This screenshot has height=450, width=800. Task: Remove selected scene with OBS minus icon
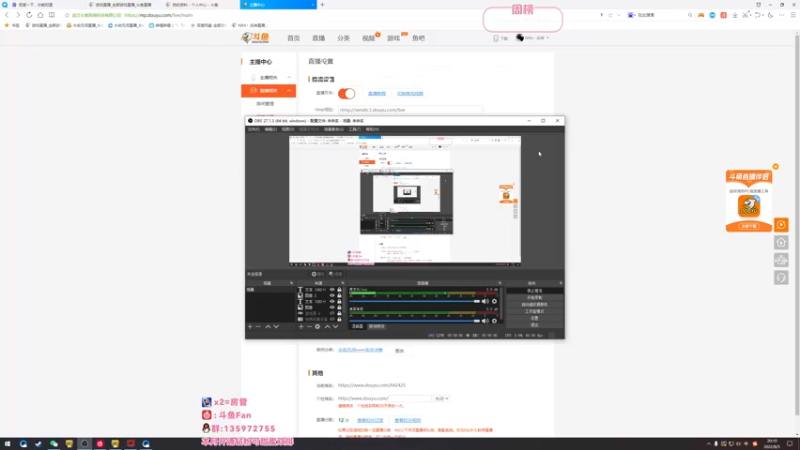pyautogui.click(x=258, y=327)
